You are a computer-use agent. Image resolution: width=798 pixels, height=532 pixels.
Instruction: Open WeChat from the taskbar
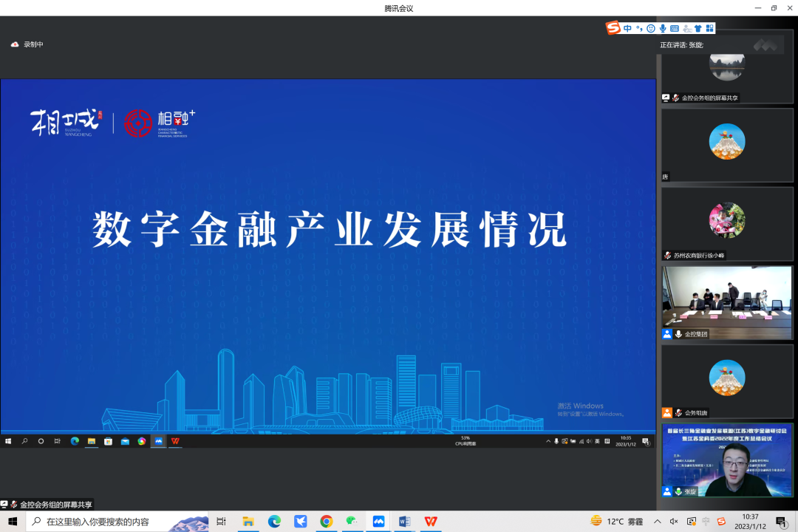tap(352, 522)
